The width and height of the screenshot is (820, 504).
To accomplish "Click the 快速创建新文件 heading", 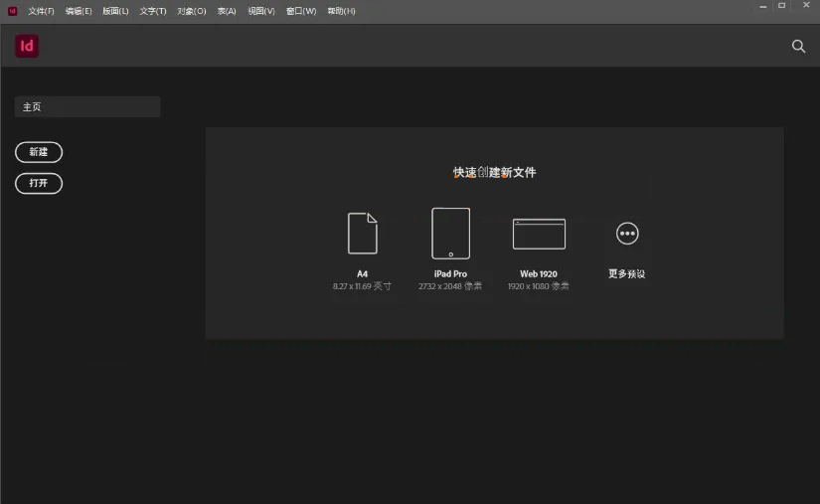I will (494, 172).
